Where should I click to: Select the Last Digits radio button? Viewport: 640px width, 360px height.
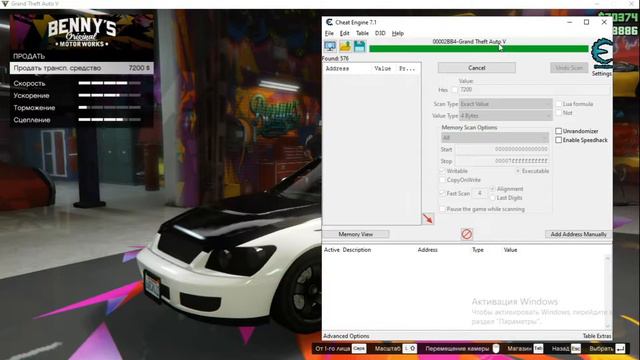coord(493,198)
